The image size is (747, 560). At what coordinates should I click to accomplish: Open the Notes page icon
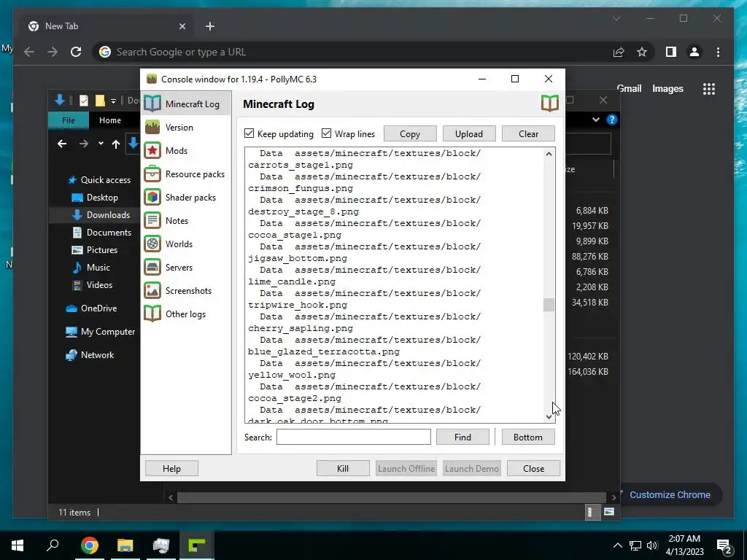(x=152, y=220)
